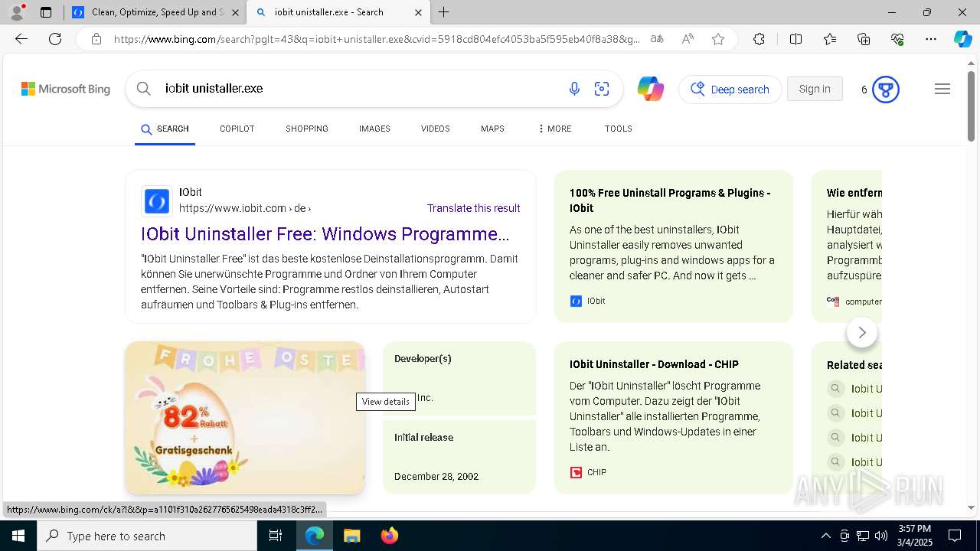Open Bing hamburger menu
This screenshot has height=551, width=980.
942,89
